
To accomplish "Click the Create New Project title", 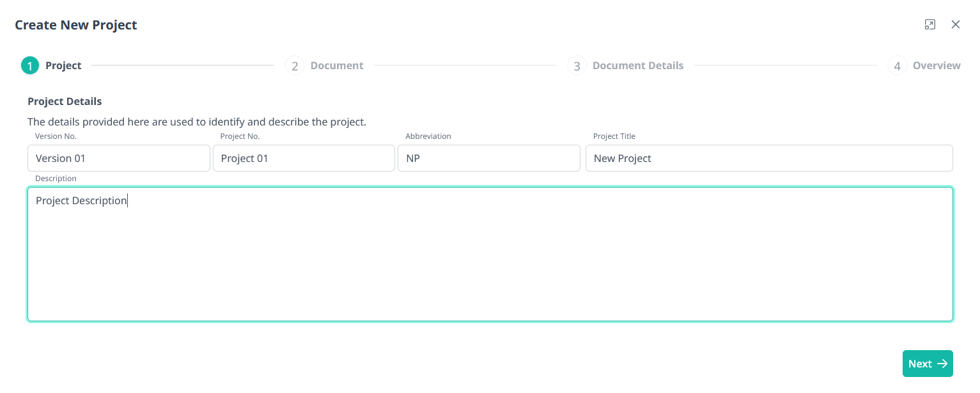I will coord(76,25).
